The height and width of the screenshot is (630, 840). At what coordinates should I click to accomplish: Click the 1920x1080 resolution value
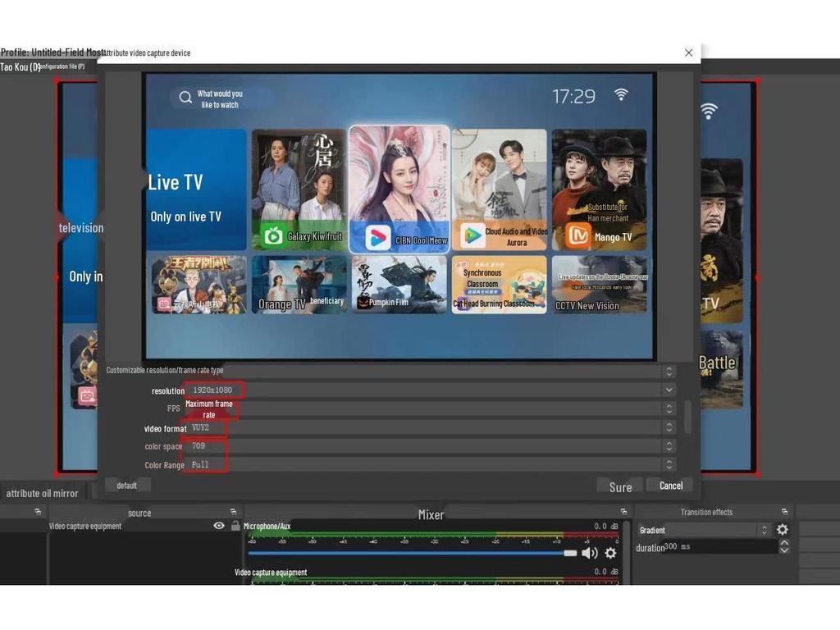tap(212, 390)
